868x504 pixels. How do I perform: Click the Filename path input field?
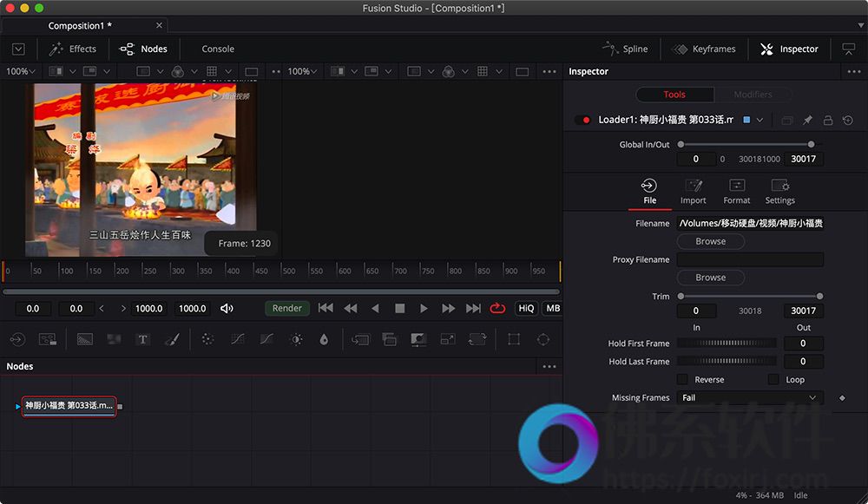pos(751,223)
